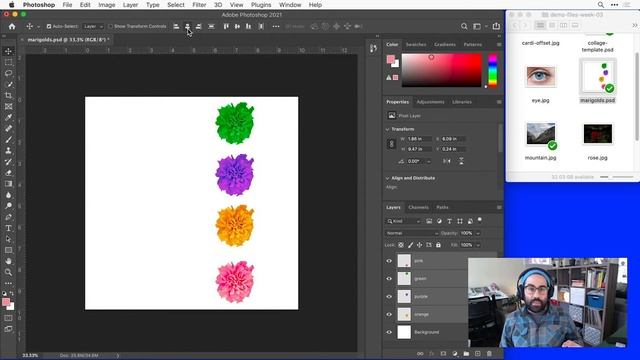
Task: Open the Layer menu
Action: click(x=130, y=5)
